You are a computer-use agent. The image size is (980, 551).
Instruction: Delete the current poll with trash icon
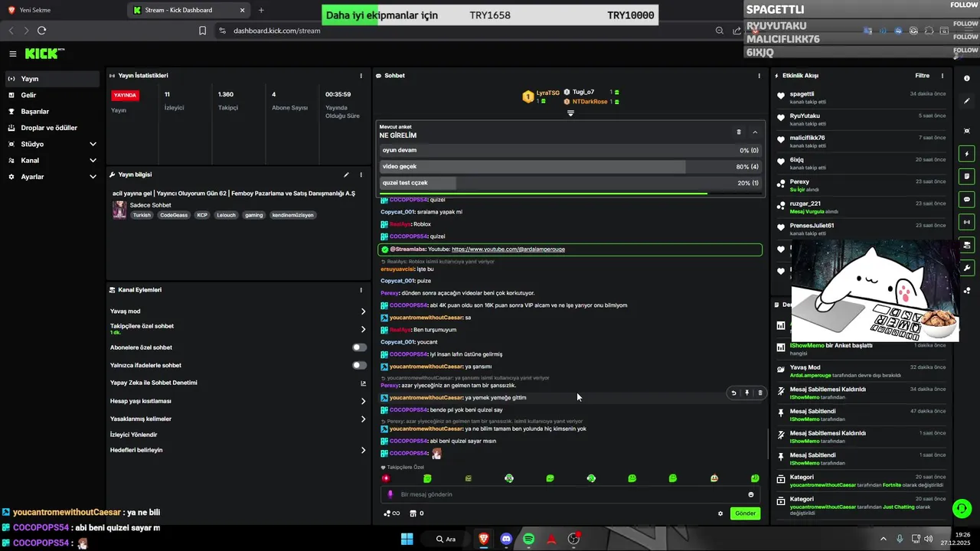coord(739,132)
